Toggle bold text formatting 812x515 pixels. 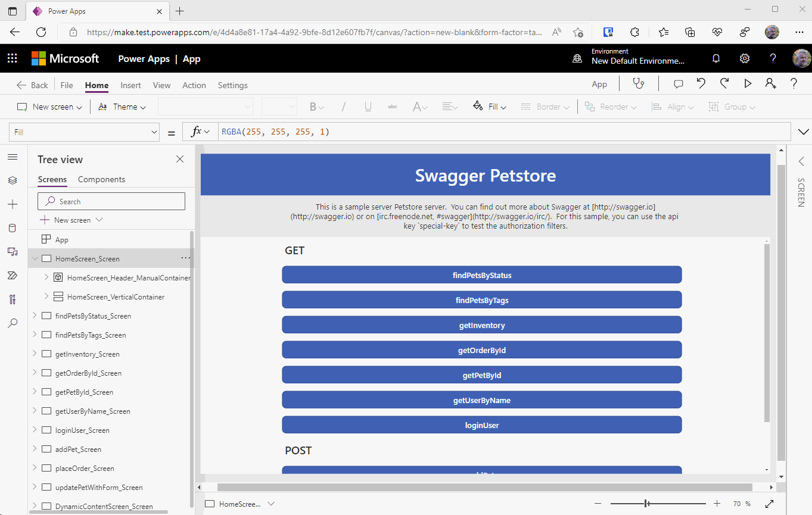[315, 107]
